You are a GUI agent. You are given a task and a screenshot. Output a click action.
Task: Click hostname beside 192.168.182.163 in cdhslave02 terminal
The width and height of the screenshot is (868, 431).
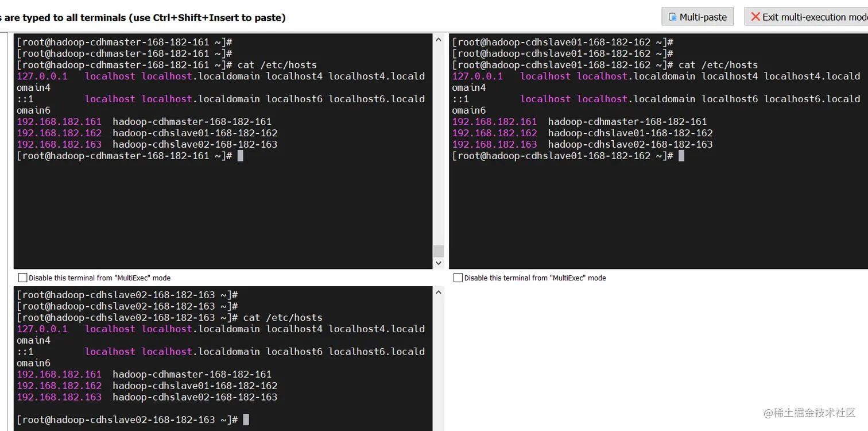point(195,397)
